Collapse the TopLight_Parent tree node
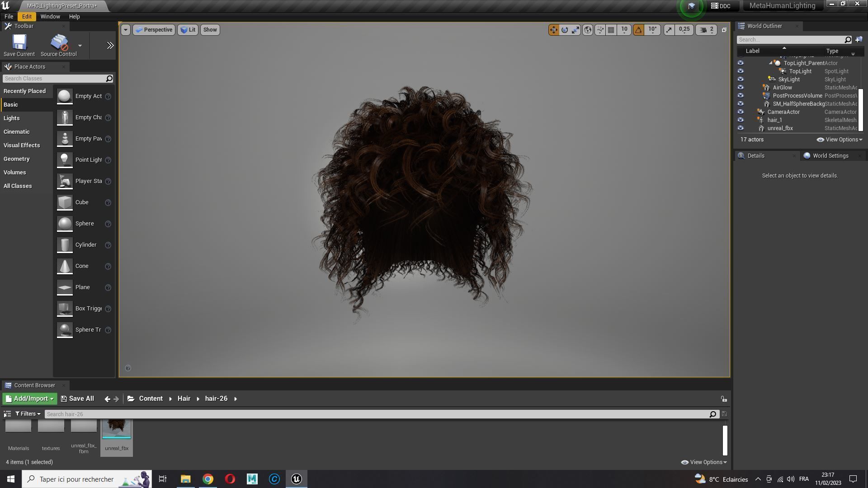Screen dimensions: 868x488 click(770, 63)
